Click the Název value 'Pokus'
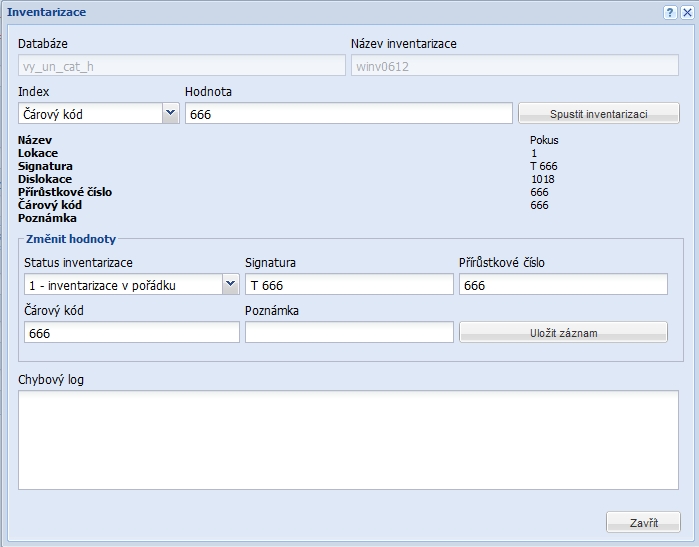This screenshot has width=699, height=547. (544, 140)
